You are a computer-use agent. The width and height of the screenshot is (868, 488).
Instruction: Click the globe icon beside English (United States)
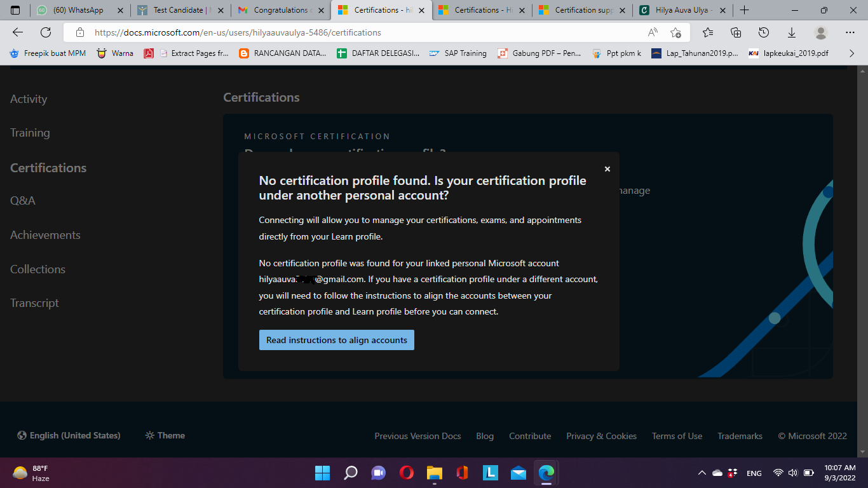click(20, 435)
